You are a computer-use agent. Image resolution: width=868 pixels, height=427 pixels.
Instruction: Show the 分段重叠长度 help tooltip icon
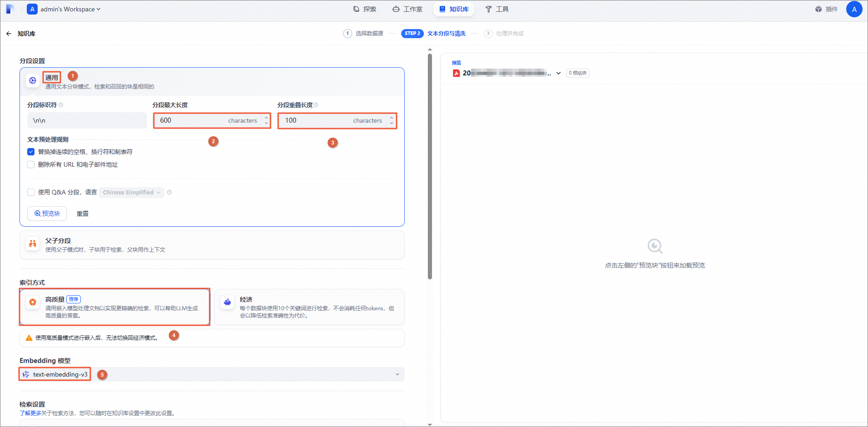pyautogui.click(x=316, y=105)
